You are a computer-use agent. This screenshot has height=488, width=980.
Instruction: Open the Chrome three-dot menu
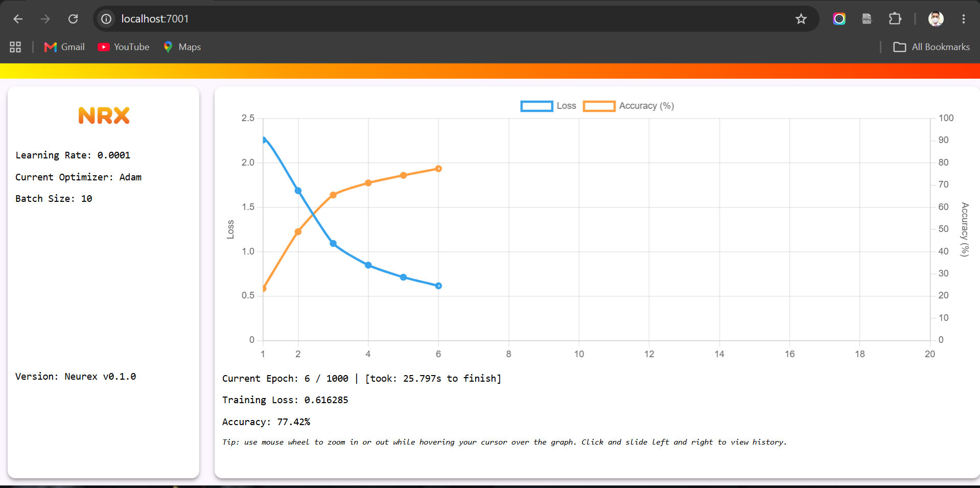click(963, 19)
